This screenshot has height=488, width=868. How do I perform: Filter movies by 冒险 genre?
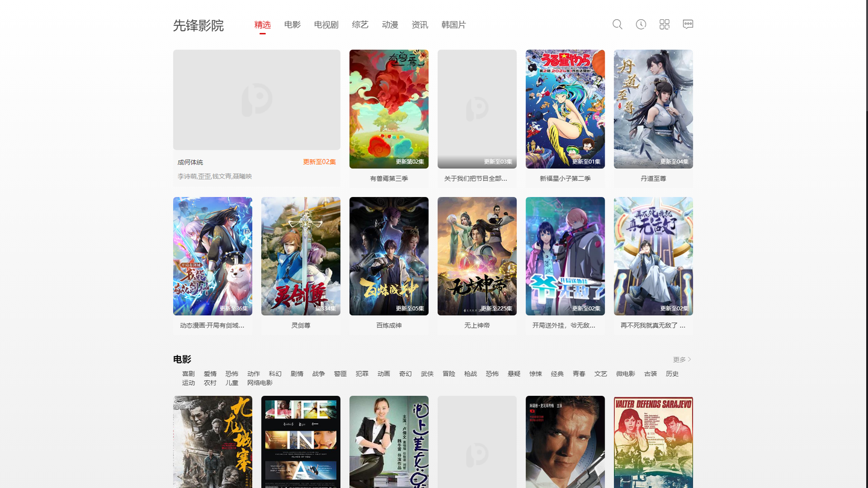coord(449,374)
